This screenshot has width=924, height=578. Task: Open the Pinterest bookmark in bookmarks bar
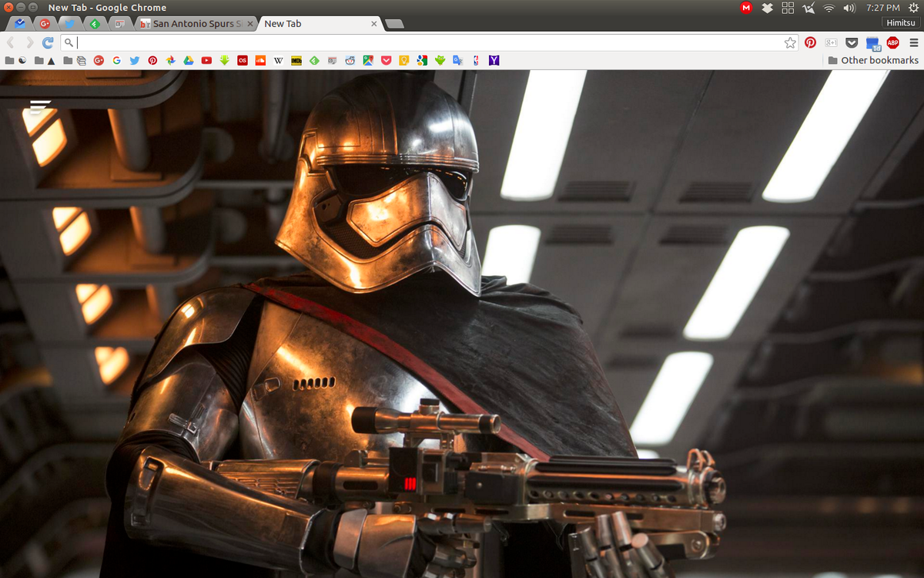pyautogui.click(x=152, y=60)
